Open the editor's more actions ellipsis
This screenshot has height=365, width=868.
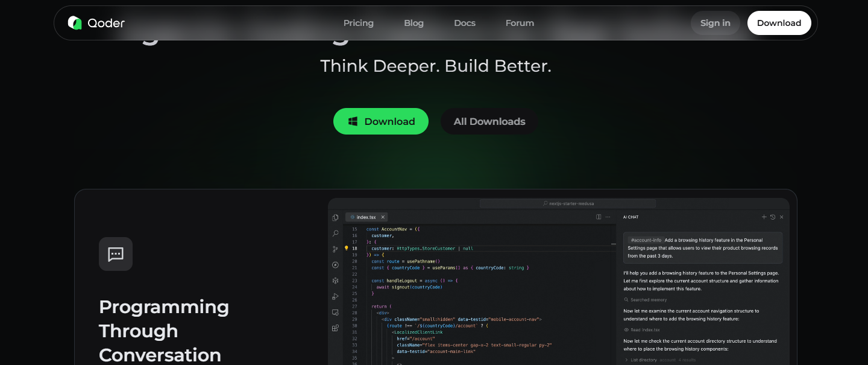608,217
